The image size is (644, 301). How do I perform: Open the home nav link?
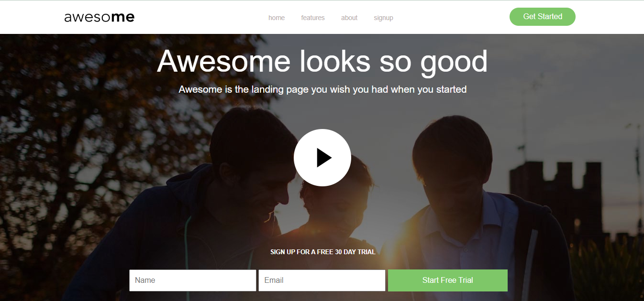tap(277, 18)
